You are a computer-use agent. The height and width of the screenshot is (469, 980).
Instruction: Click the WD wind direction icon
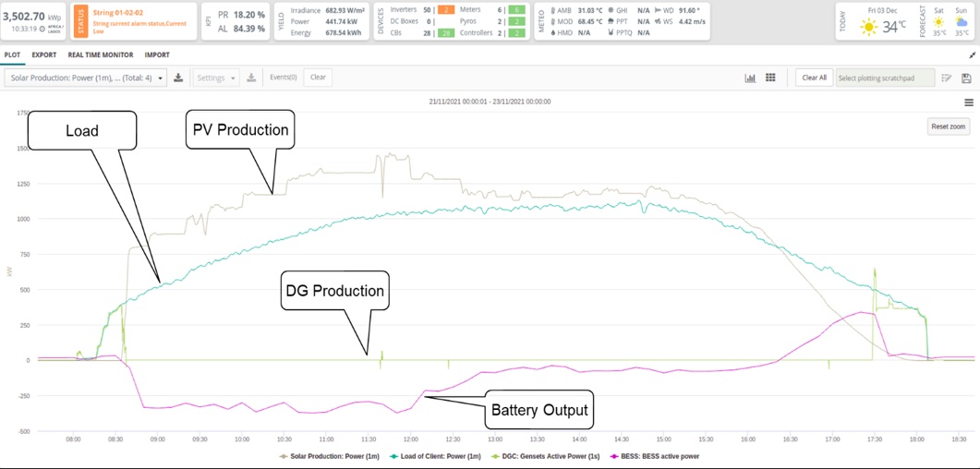[x=658, y=10]
